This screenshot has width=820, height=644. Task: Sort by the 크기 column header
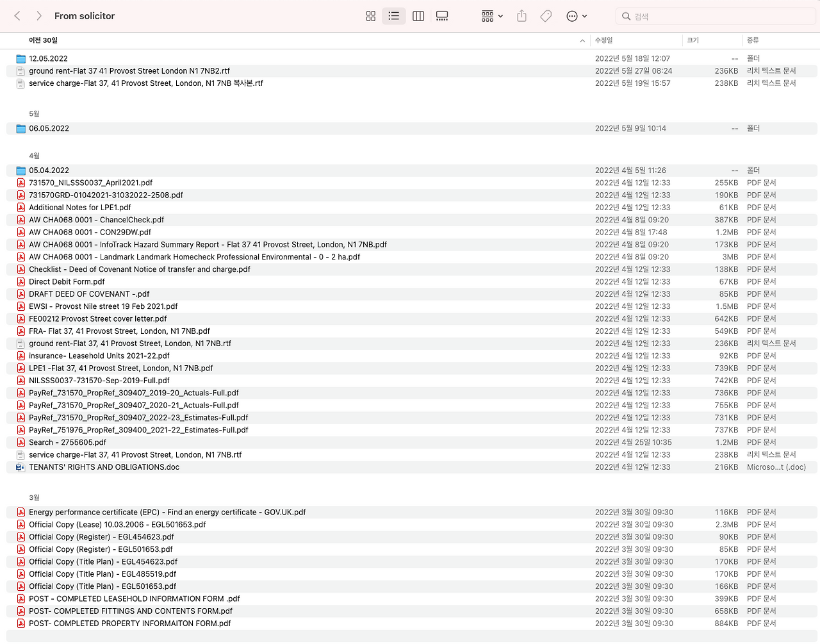(x=693, y=40)
